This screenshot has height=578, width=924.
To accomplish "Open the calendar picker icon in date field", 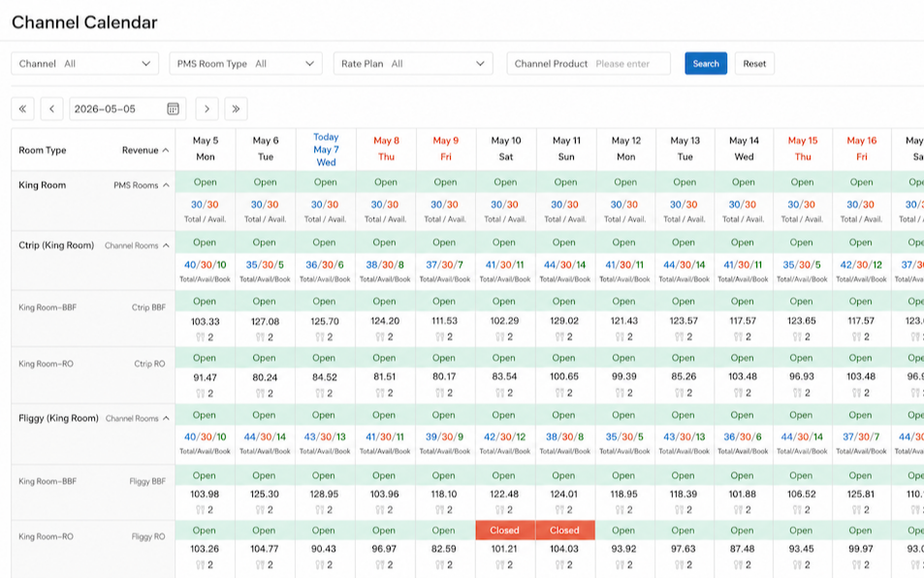I will pos(173,109).
